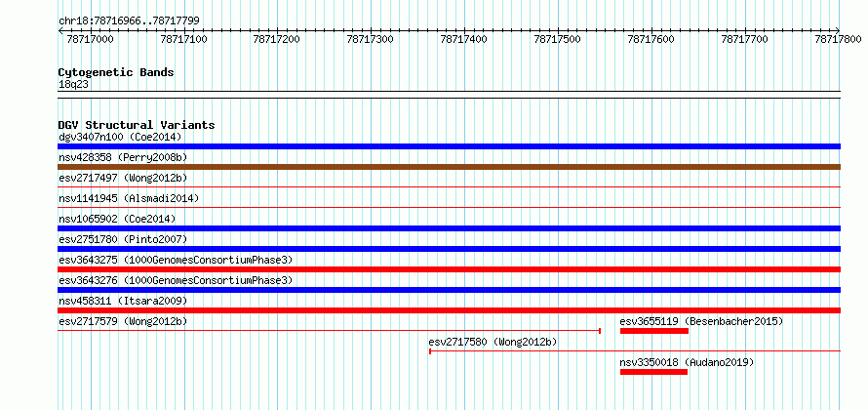868x410 pixels.
Task: Open the nsv3350018 (Audano2019) label
Action: coord(687,362)
